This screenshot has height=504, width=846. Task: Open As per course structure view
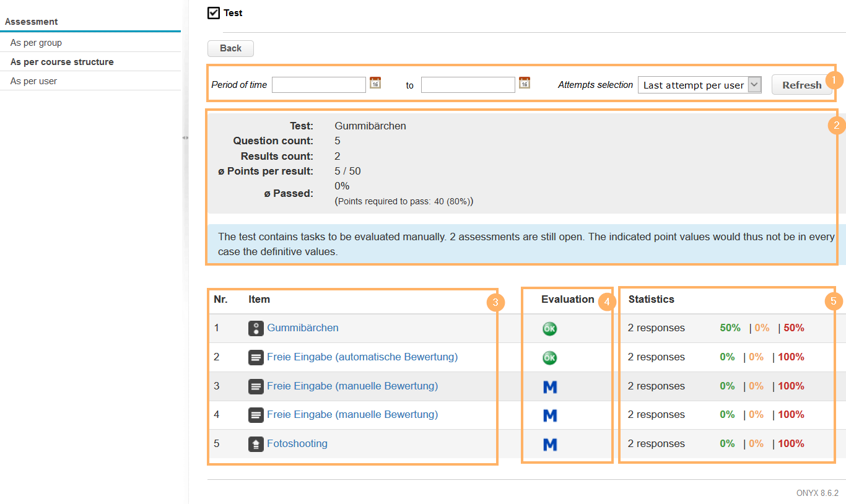coord(62,62)
